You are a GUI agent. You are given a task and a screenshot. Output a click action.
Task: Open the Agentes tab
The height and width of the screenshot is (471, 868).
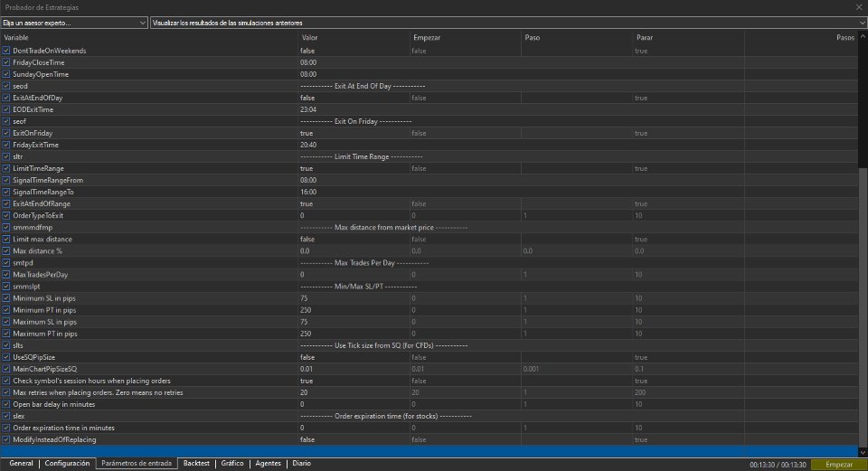pos(268,463)
